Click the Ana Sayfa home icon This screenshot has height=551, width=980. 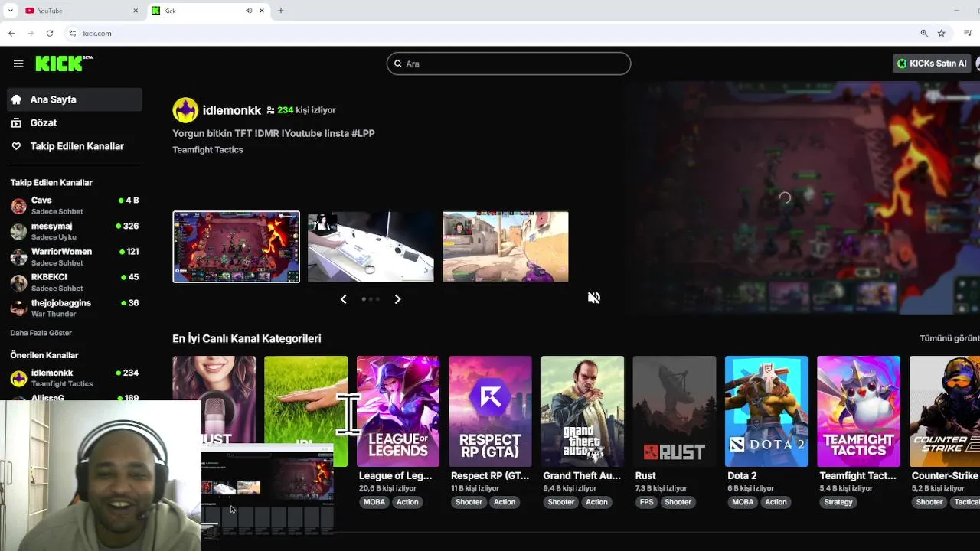click(x=16, y=99)
